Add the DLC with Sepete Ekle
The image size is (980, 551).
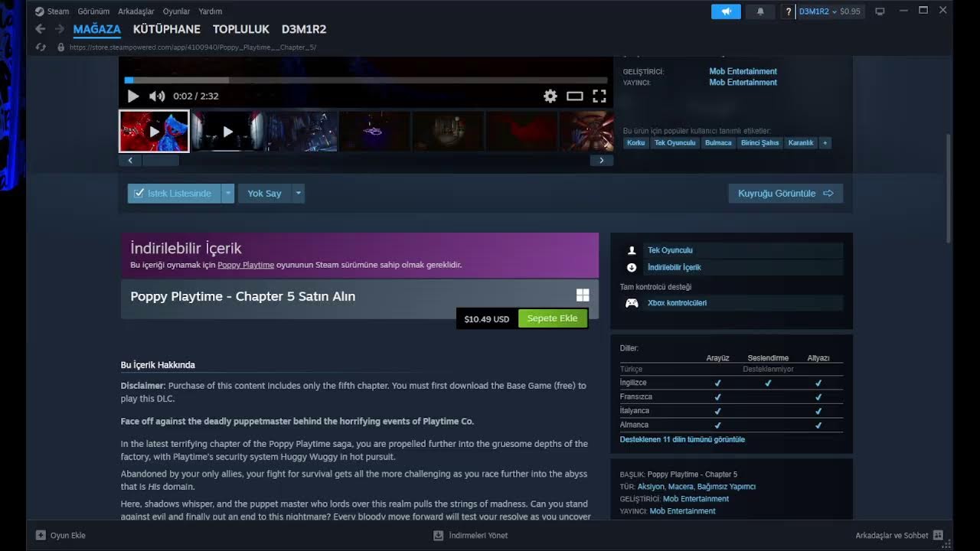pyautogui.click(x=553, y=318)
